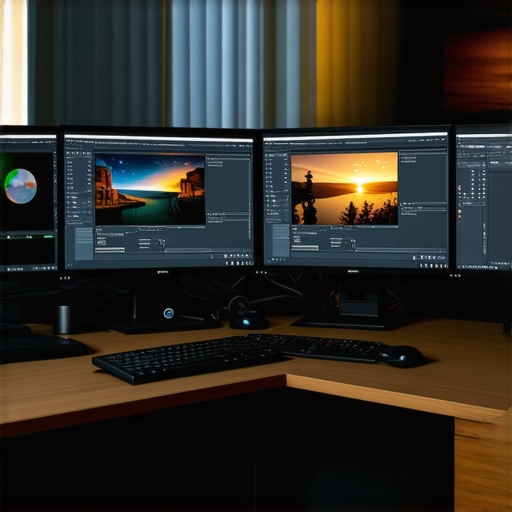
Task: Click the sunset lake preview on right-center monitor
Action: (345, 188)
